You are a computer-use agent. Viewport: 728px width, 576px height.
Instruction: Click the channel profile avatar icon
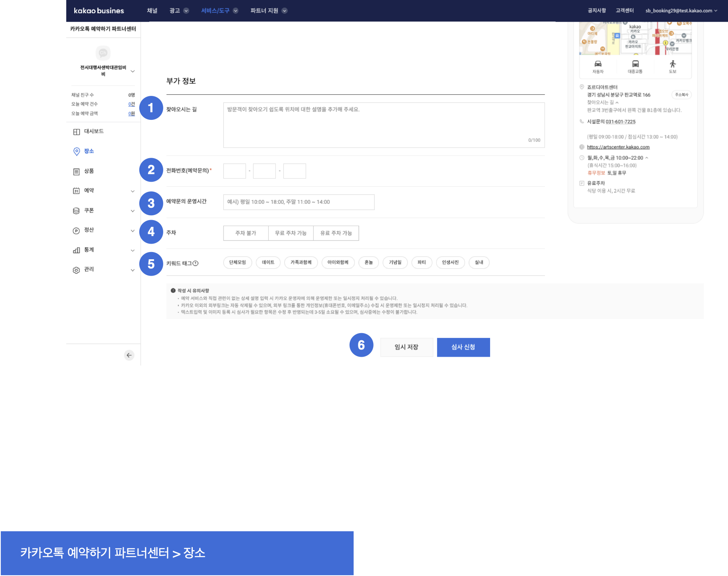(x=103, y=53)
